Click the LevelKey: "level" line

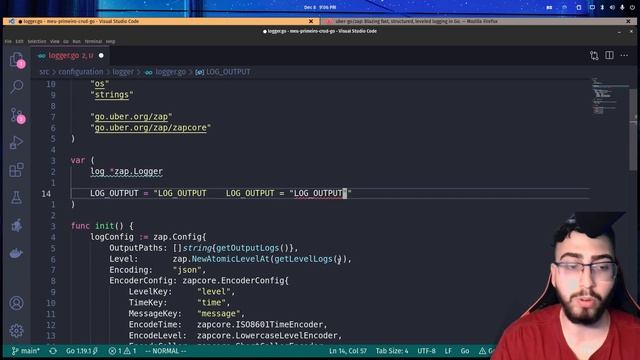[x=182, y=291]
